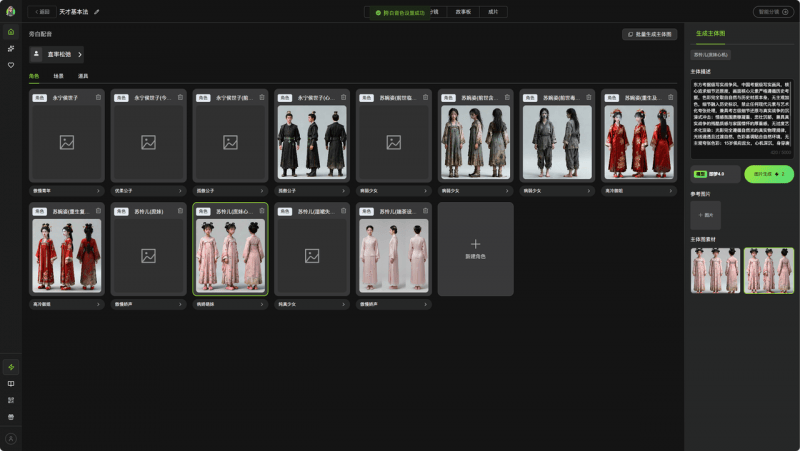Click the book icon in lower left sidebar
The image size is (800, 451).
point(11,383)
